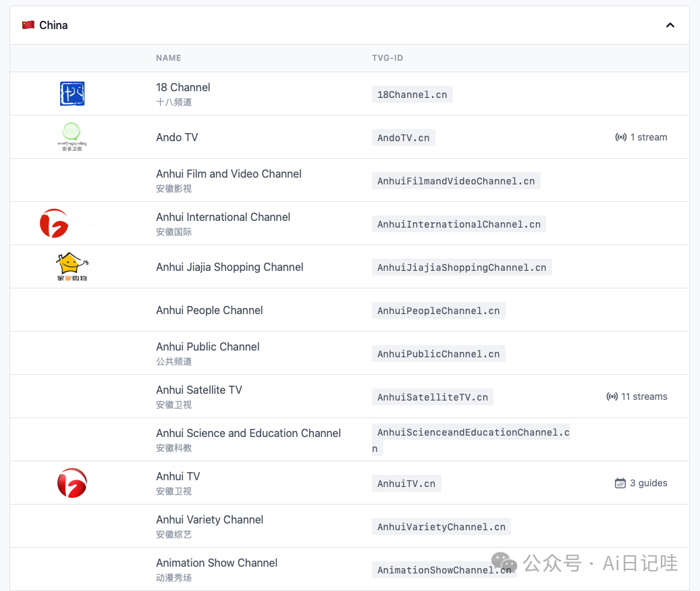Select 'Anhui International Channel' name
700x591 pixels.
(223, 217)
